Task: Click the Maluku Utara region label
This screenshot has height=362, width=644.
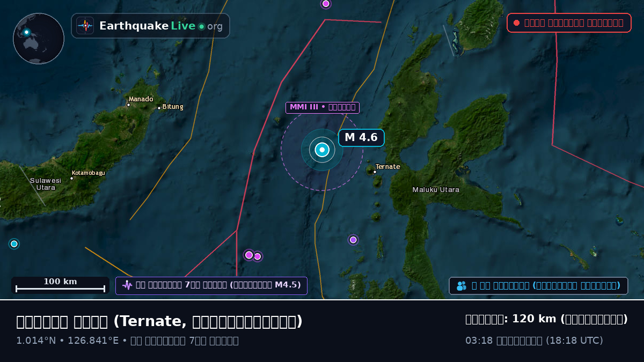Action: tap(436, 190)
